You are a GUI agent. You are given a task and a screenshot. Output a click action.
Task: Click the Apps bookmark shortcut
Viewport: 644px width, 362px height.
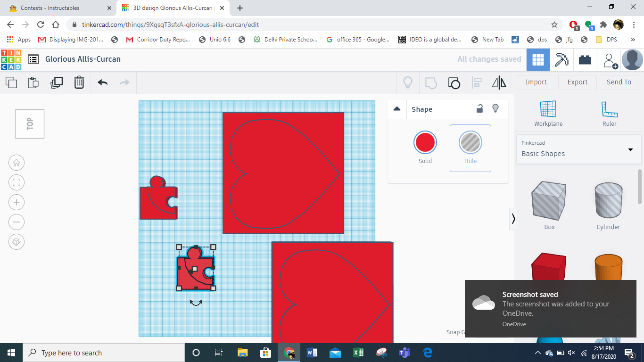pyautogui.click(x=19, y=40)
